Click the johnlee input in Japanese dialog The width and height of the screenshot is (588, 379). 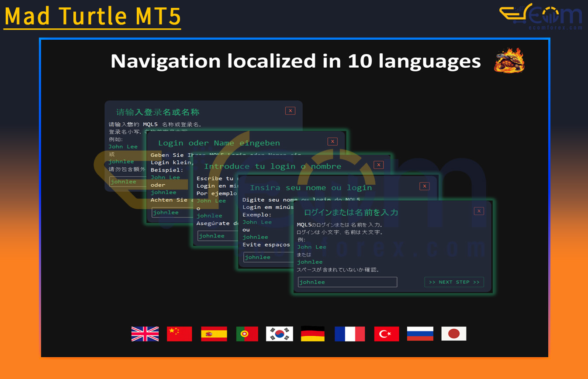coord(347,282)
